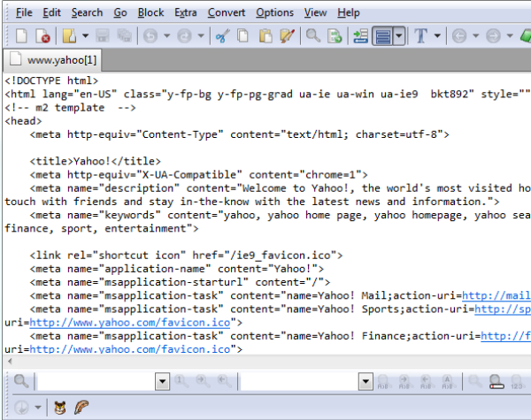Screen dimensions: 531x420
Task: Click the green eraser icon at toolbar edge
Action: (526, 36)
